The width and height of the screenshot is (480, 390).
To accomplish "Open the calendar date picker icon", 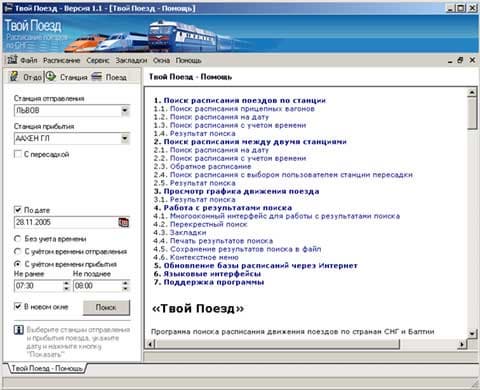I will click(124, 222).
